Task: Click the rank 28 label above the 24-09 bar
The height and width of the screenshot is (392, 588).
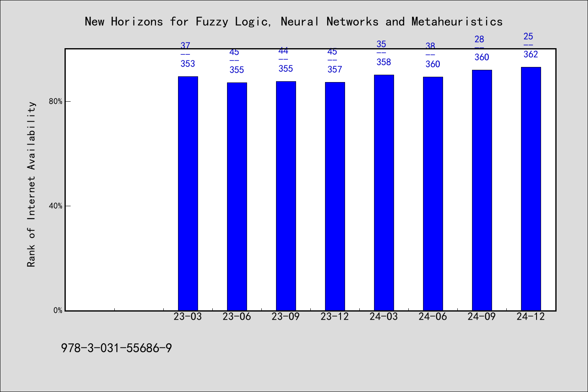Action: (479, 39)
